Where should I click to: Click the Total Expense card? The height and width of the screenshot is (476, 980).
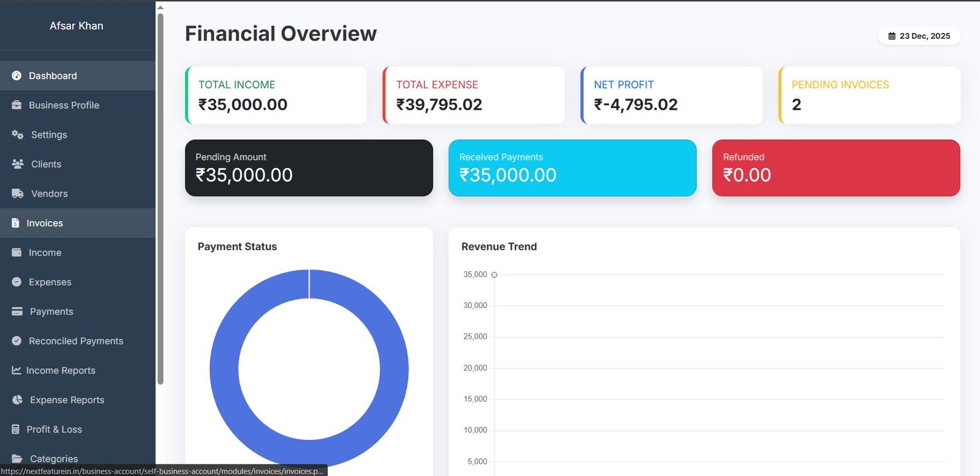[x=474, y=96]
